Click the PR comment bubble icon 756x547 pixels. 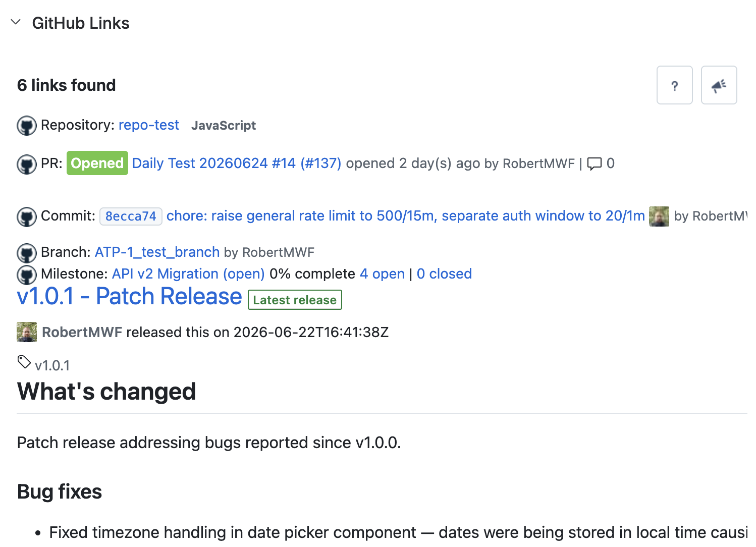[595, 163]
